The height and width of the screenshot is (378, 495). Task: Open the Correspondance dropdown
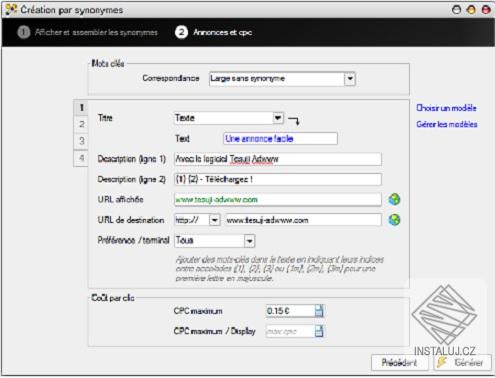click(x=282, y=79)
